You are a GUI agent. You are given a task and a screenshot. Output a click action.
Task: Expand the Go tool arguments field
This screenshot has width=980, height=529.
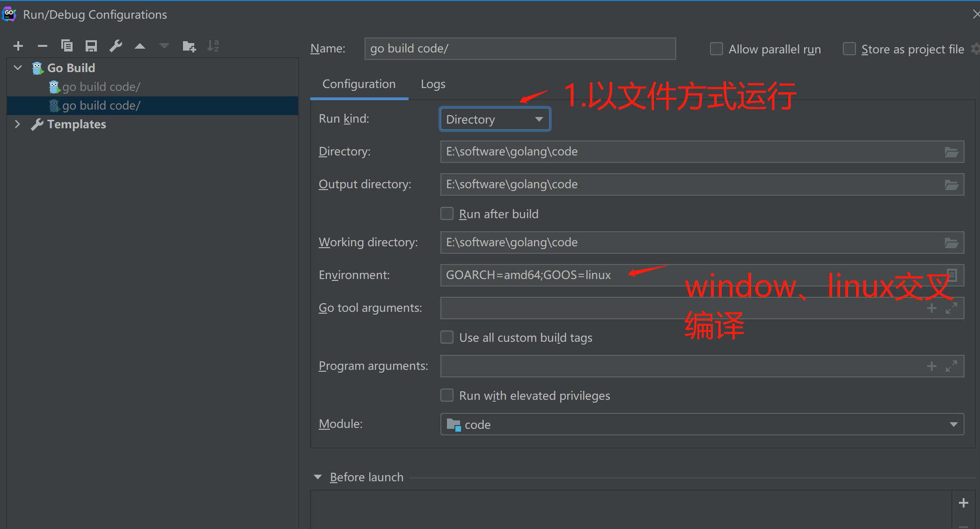951,308
